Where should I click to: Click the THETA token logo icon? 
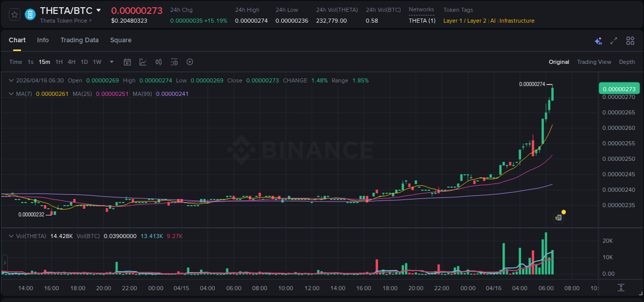(x=30, y=14)
